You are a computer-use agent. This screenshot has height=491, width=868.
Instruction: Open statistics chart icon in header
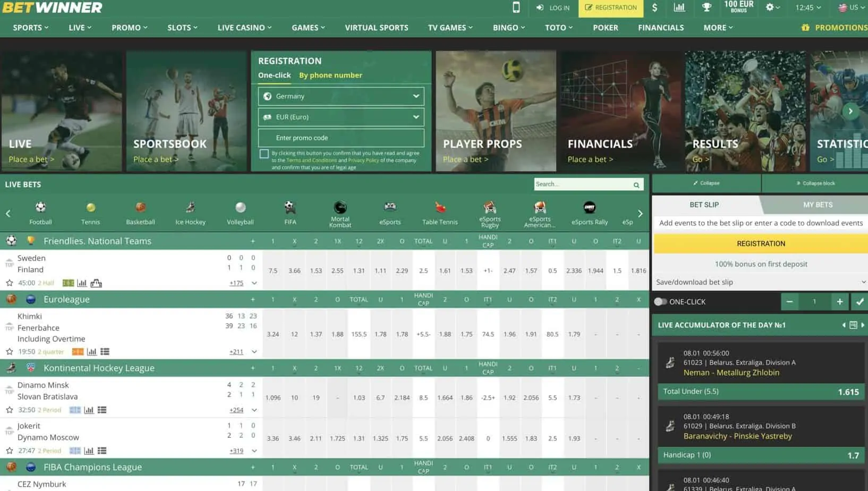(x=679, y=7)
